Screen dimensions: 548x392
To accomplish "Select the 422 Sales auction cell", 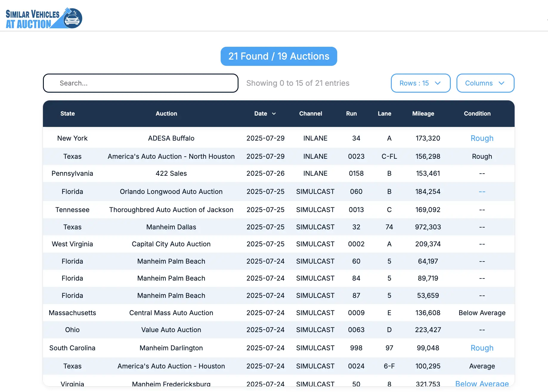I will [171, 173].
